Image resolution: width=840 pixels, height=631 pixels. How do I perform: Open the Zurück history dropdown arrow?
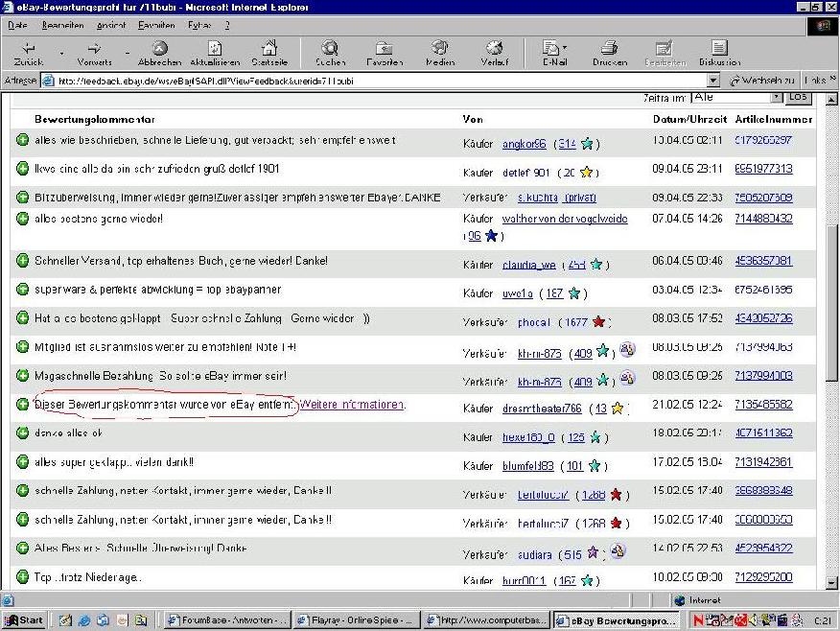click(61, 54)
